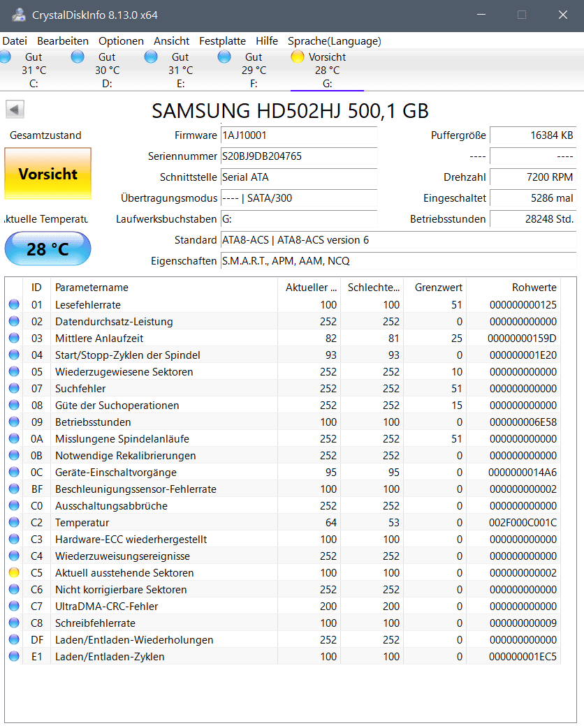
Task: Click status orb for Beschleunigungssensor-Fehlerrate row
Action: point(14,489)
